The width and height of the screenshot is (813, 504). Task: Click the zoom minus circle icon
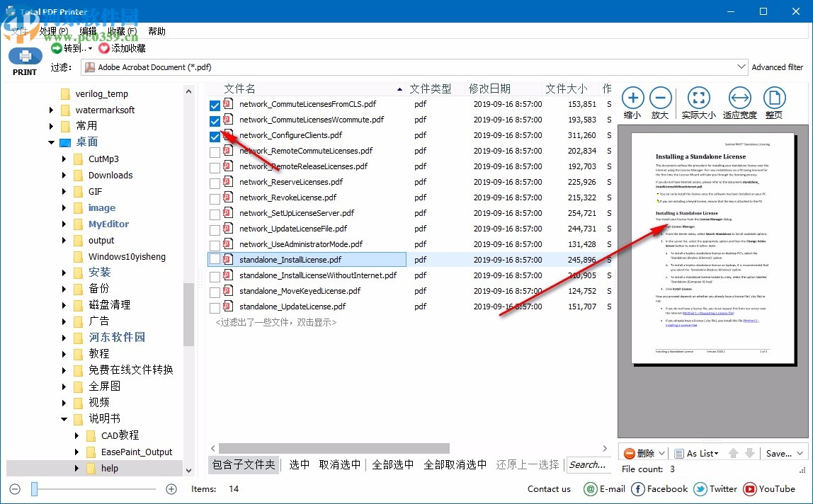tap(660, 98)
